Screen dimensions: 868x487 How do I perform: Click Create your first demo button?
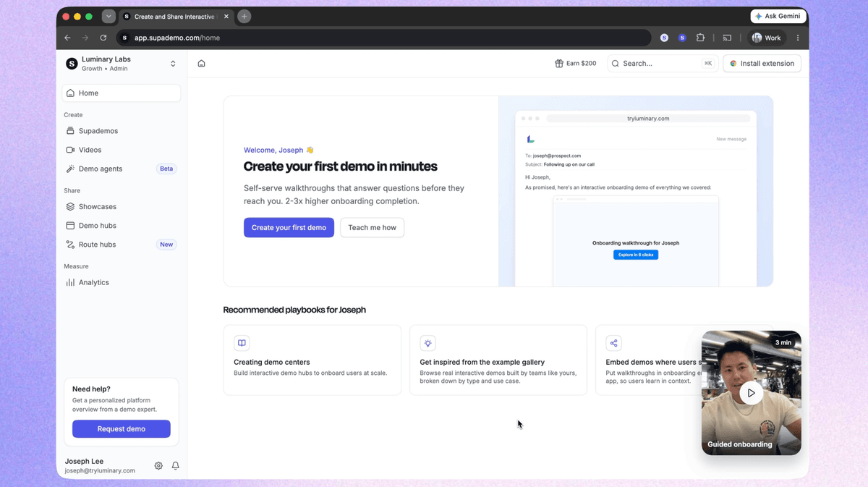[x=289, y=227]
